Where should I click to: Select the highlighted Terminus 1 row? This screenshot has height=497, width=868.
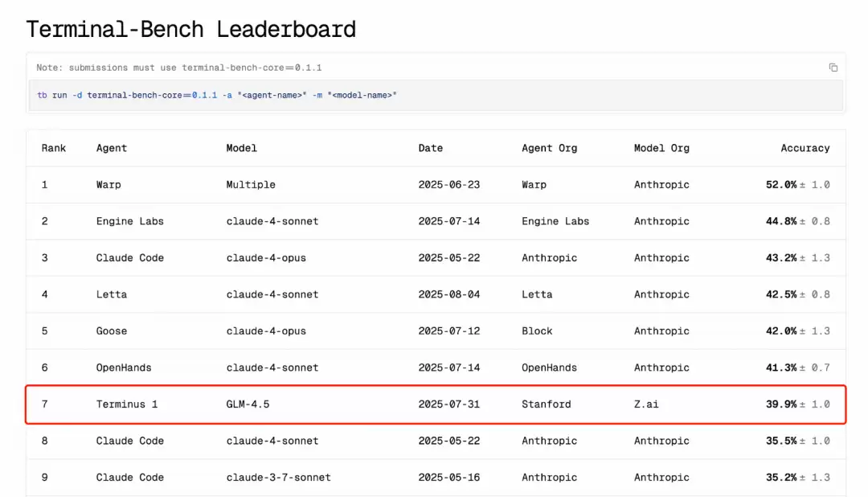pyautogui.click(x=434, y=405)
